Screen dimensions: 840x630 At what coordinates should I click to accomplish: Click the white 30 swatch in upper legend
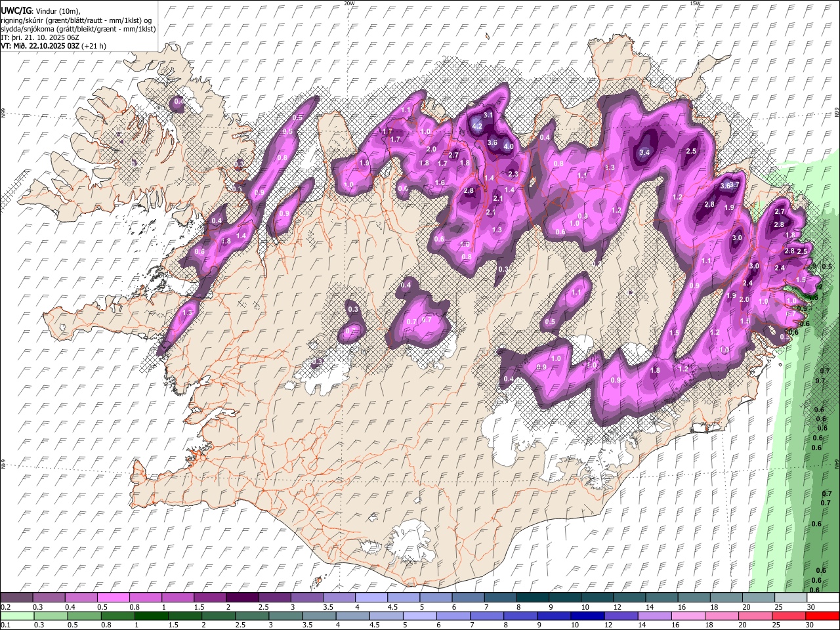click(823, 597)
